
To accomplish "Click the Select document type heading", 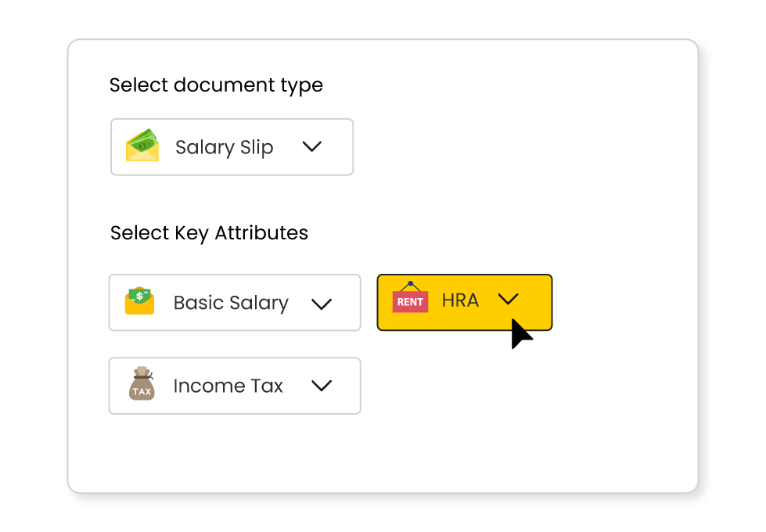I will click(x=216, y=85).
